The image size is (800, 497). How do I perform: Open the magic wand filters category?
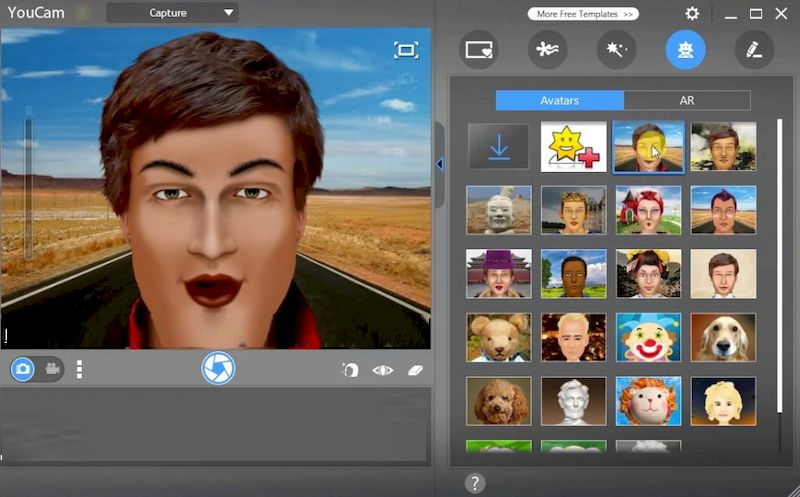click(616, 49)
